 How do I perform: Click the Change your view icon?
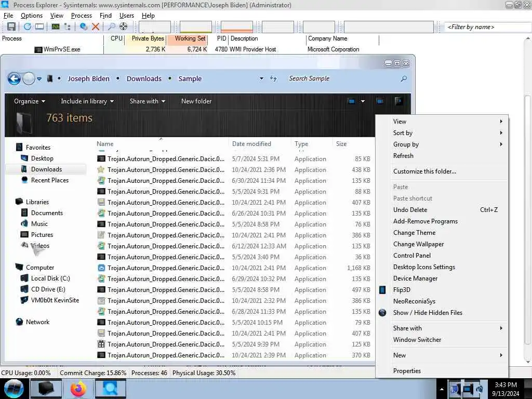(352, 101)
